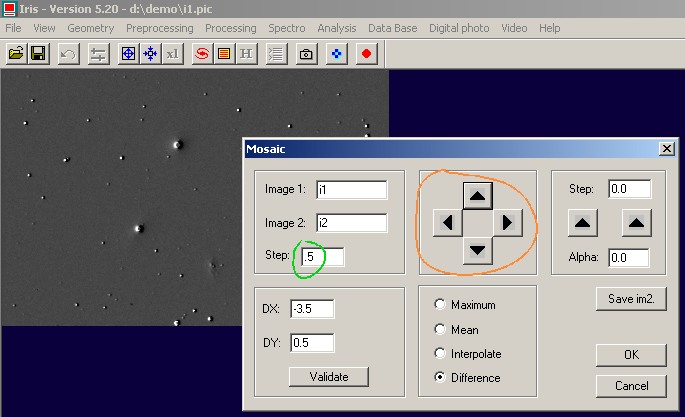The width and height of the screenshot is (685, 417).
Task: Click OK in the Mosaic dialog
Action: [631, 355]
